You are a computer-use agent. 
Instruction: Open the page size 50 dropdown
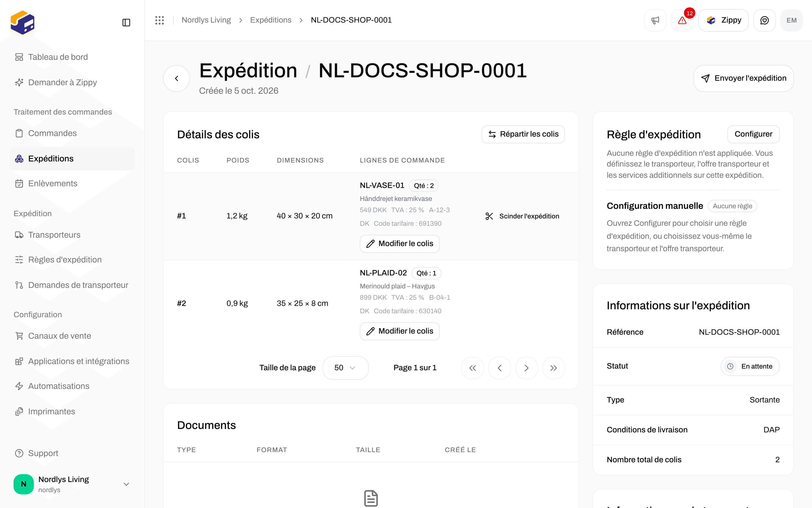pos(345,368)
